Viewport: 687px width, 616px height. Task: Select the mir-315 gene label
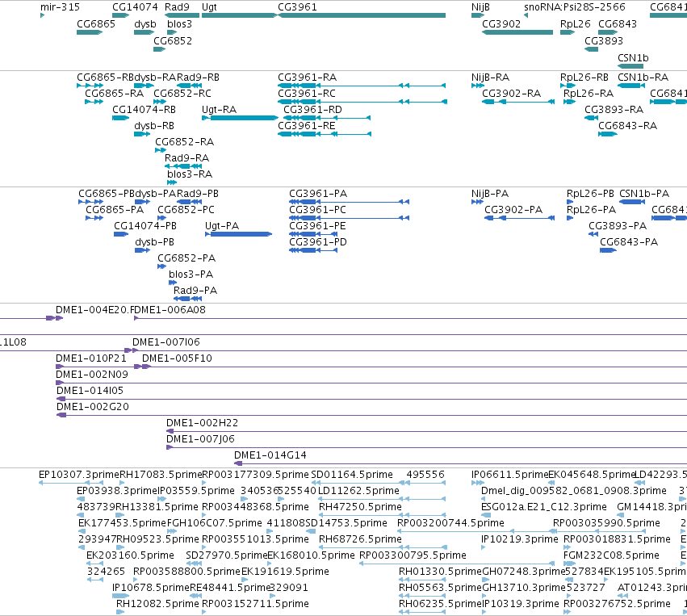click(60, 7)
